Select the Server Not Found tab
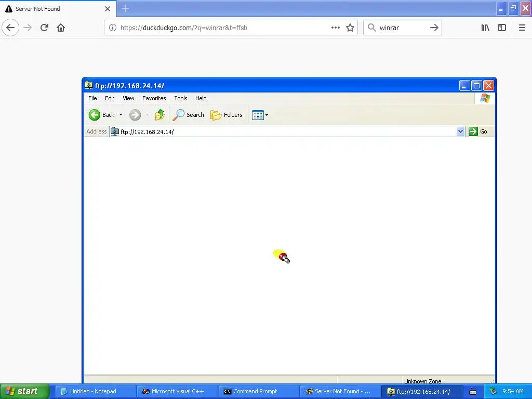 [x=58, y=9]
